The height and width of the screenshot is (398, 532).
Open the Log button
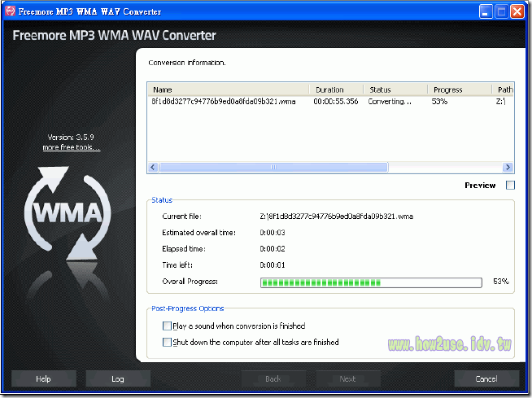coord(118,379)
